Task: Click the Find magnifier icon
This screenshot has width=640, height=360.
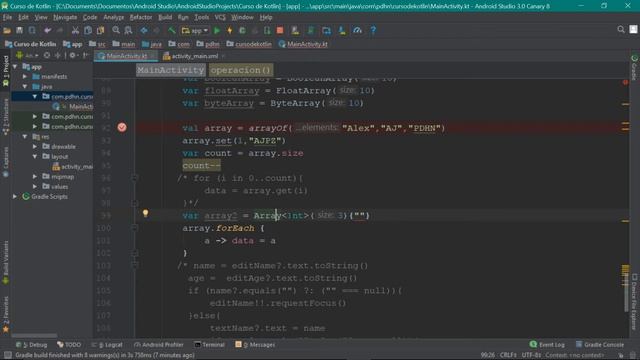Action: pyautogui.click(x=116, y=30)
